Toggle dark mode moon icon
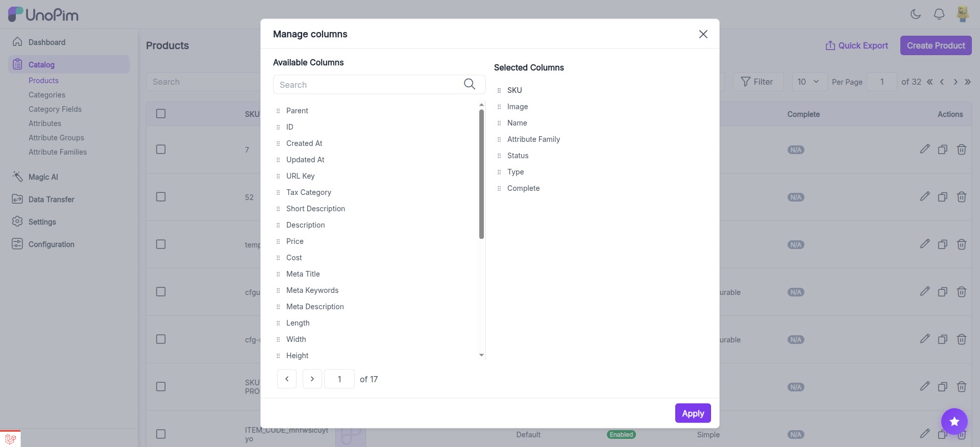The image size is (980, 447). pos(916,14)
